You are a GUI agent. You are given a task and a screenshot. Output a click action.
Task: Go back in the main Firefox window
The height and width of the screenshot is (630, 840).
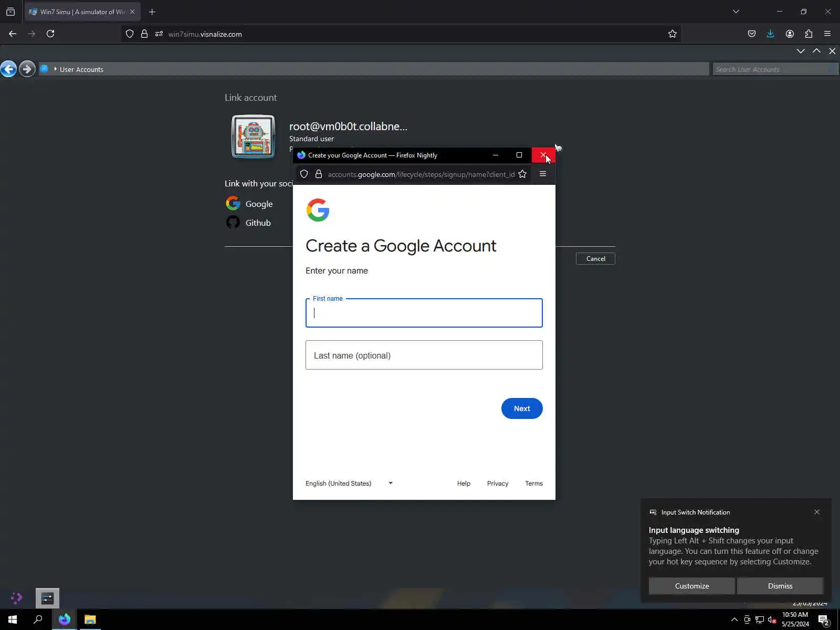pos(13,34)
